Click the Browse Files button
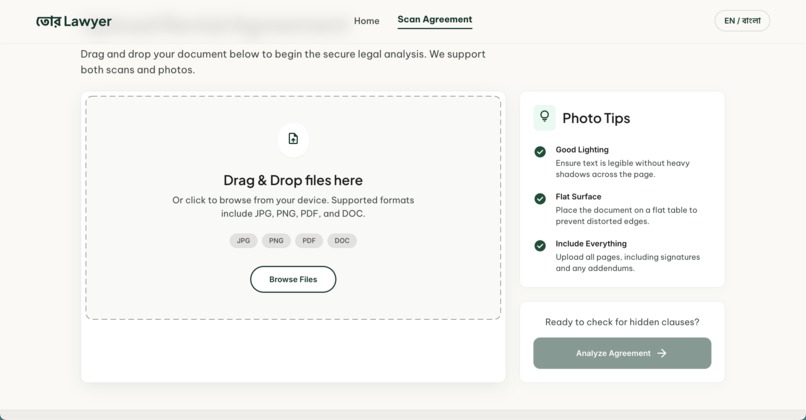This screenshot has height=420, width=806. click(293, 279)
